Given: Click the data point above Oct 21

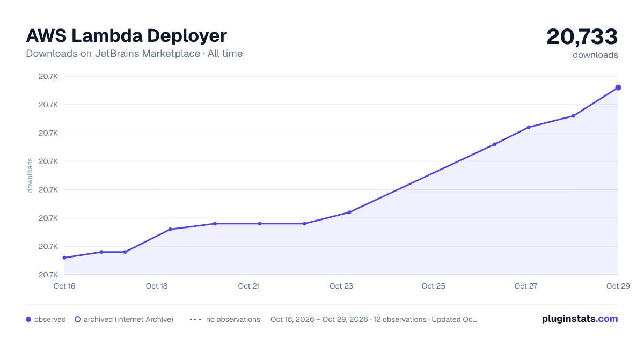Looking at the screenshot, I should pyautogui.click(x=260, y=224).
